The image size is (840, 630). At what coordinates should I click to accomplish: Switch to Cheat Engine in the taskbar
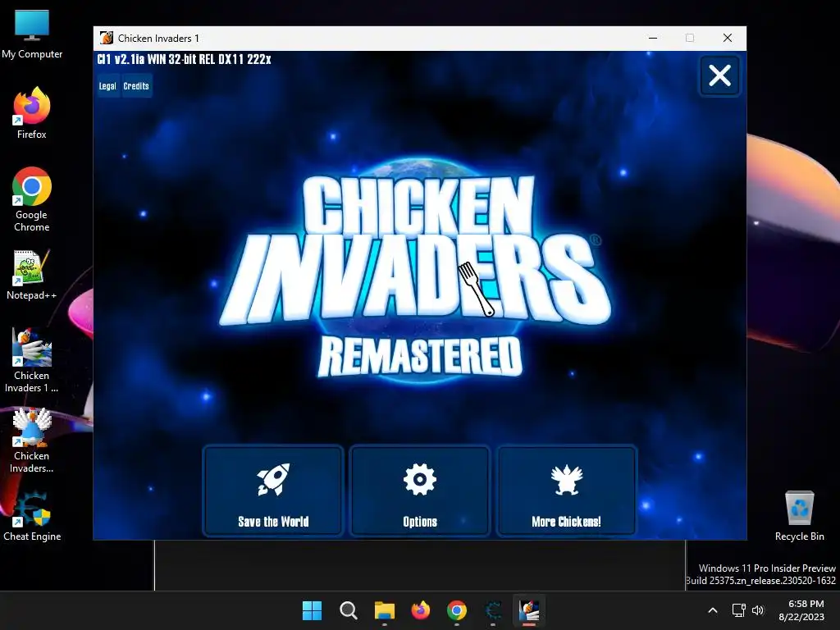tap(493, 610)
